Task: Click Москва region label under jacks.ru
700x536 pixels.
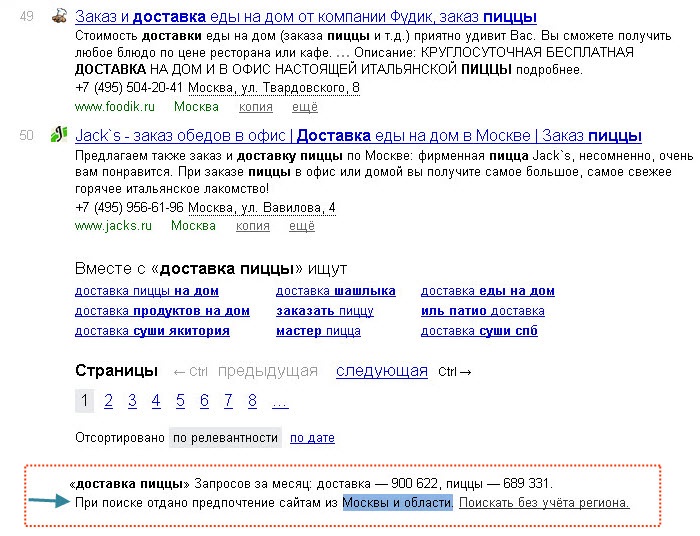Action: click(x=193, y=226)
